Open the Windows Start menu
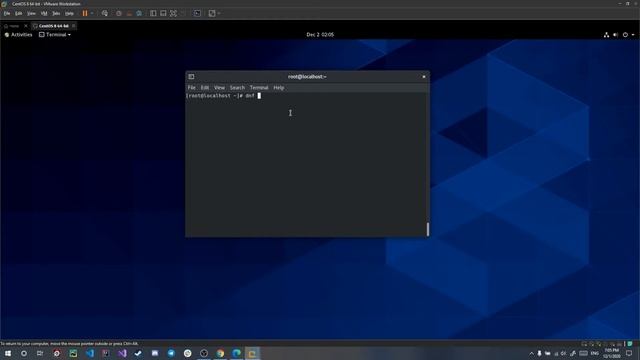The height and width of the screenshot is (360, 640). (x=8, y=353)
